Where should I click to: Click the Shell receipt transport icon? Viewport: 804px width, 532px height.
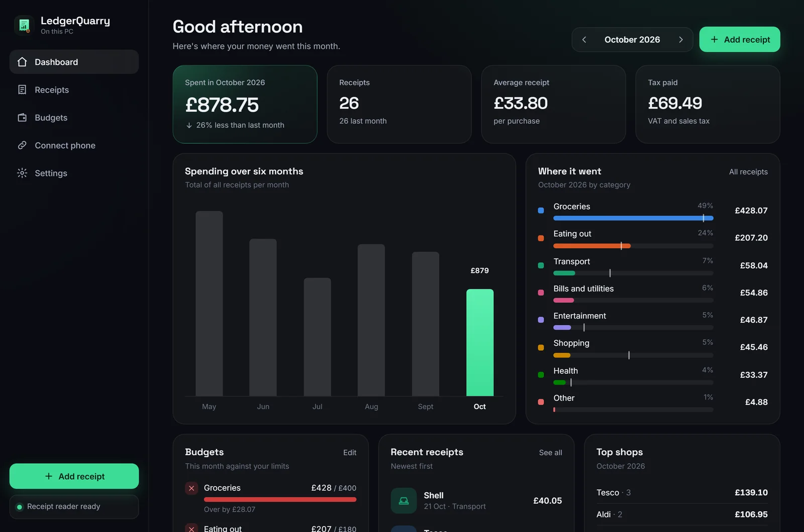pyautogui.click(x=404, y=500)
